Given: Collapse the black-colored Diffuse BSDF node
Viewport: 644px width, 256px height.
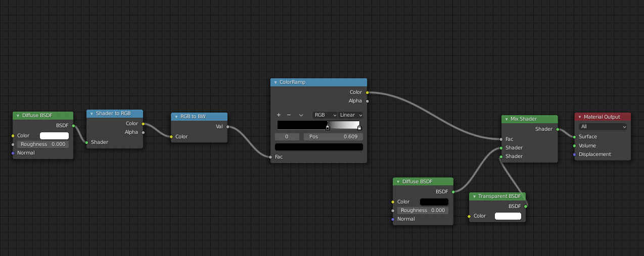Looking at the screenshot, I should point(398,182).
